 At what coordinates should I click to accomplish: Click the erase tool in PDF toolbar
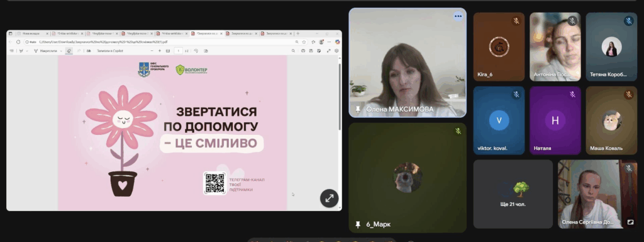[x=69, y=50]
